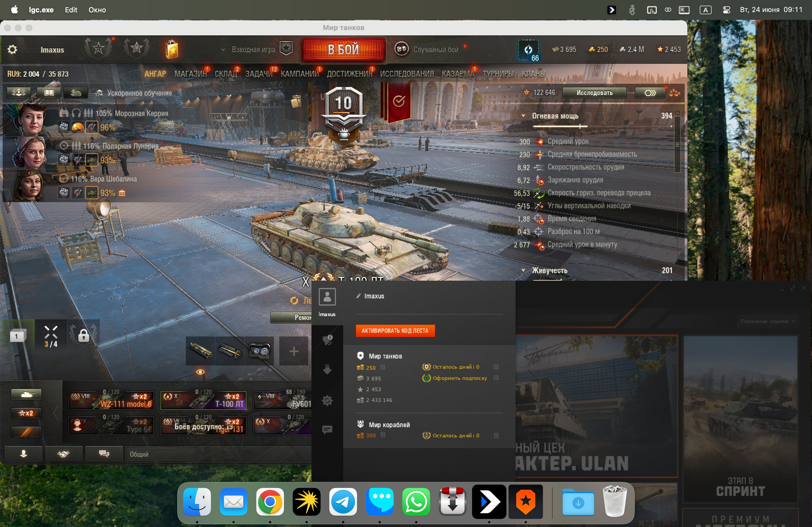
Task: Click the Оформить подписку link
Action: click(459, 378)
